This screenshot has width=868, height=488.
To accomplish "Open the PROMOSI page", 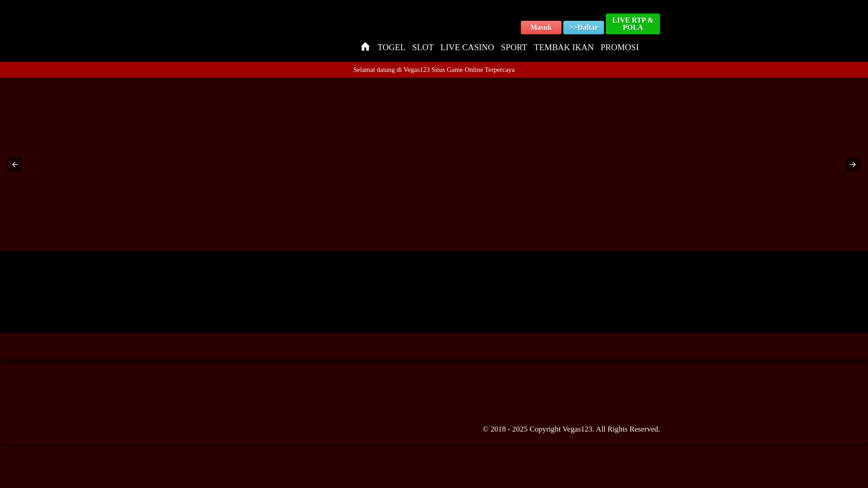I will [x=619, y=47].
